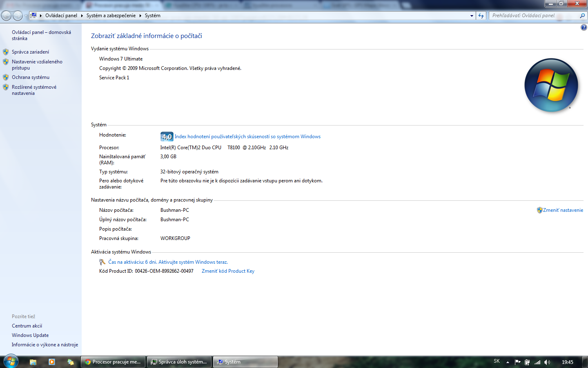Click the Zmeniť nastavenie link
The width and height of the screenshot is (588, 368).
tap(563, 210)
